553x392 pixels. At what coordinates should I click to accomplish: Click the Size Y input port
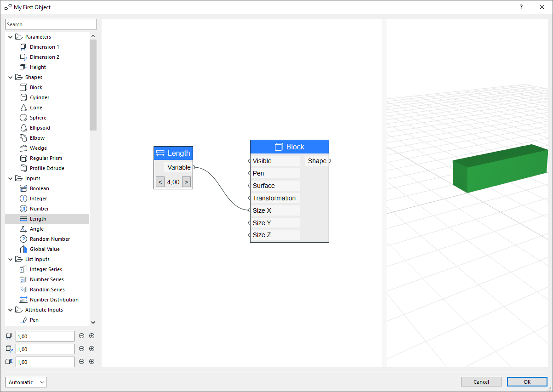[250, 223]
